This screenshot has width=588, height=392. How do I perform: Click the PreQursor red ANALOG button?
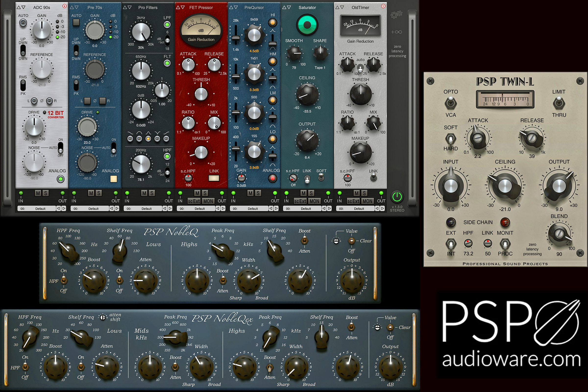click(272, 178)
